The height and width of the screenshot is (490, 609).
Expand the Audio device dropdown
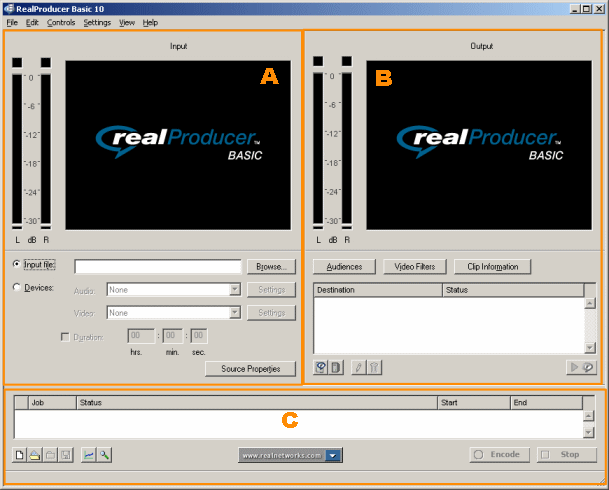tap(235, 290)
